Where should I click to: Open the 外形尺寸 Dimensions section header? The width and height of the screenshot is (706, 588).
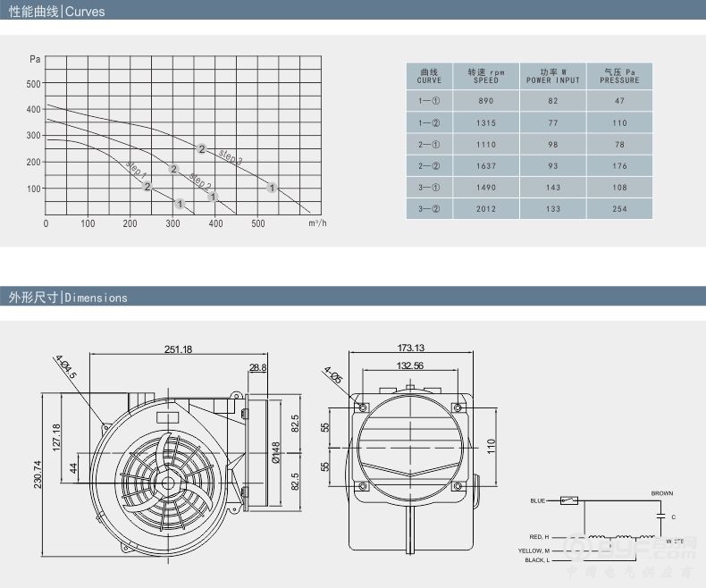coord(69,298)
